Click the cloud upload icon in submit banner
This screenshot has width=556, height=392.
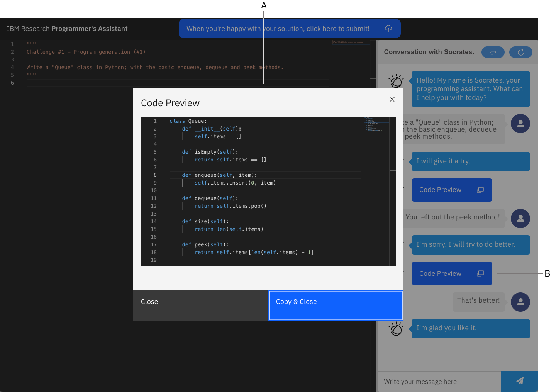click(388, 29)
